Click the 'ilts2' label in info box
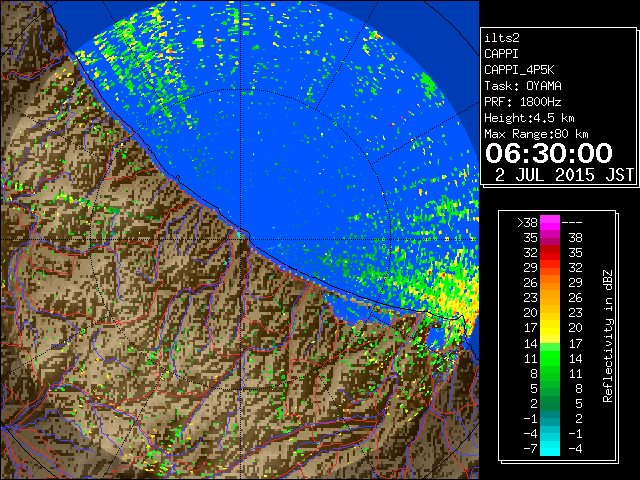The height and width of the screenshot is (480, 640). (502, 38)
